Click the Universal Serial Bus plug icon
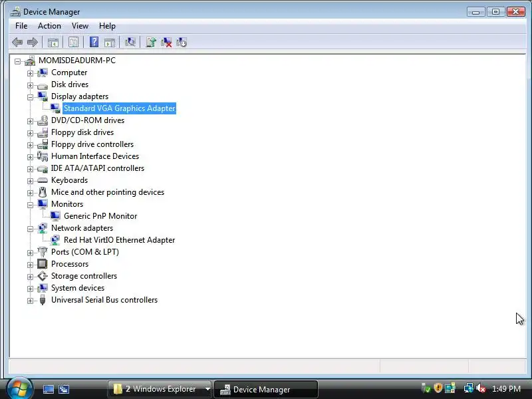 point(43,300)
